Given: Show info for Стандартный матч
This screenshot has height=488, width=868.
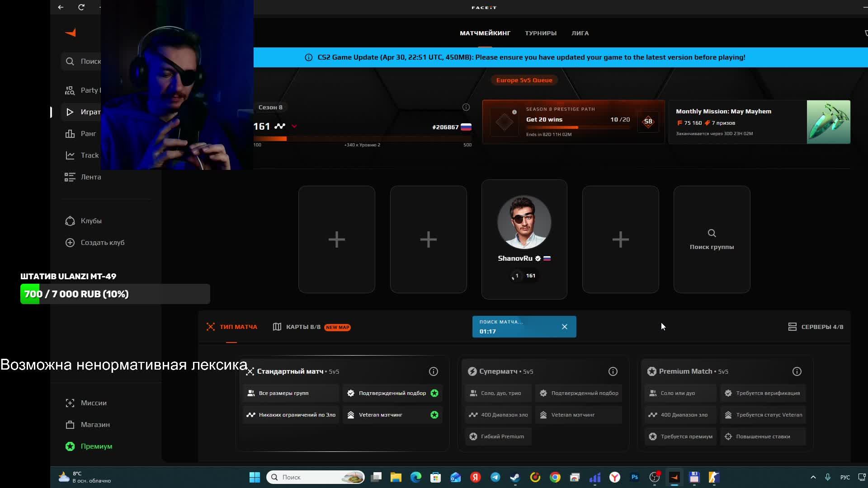Looking at the screenshot, I should tap(434, 371).
